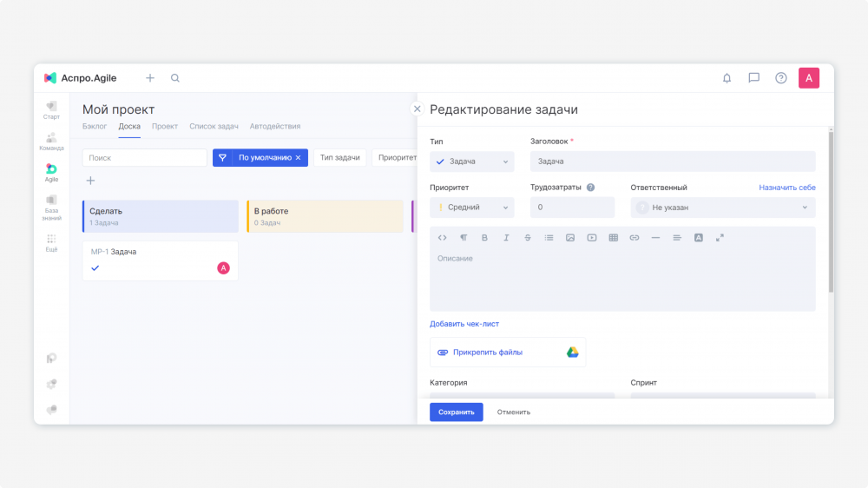This screenshot has width=868, height=488.
Task: Click Сделать column header
Action: (160, 216)
